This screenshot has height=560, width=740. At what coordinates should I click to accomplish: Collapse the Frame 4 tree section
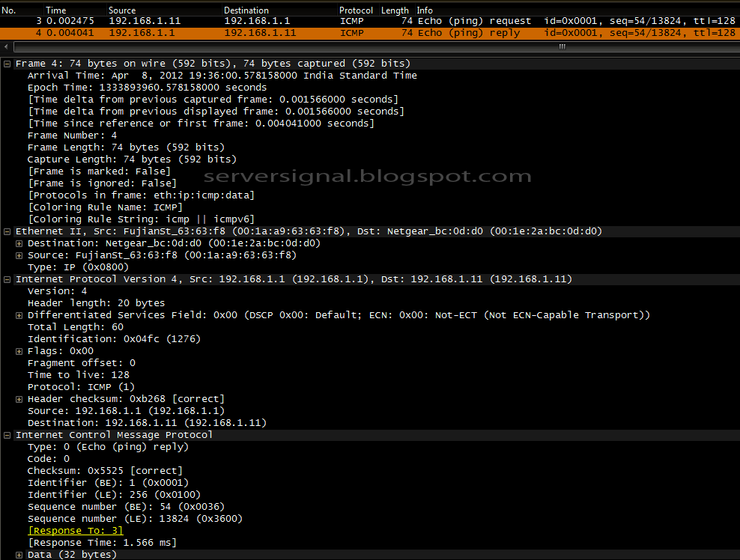coord(7,63)
